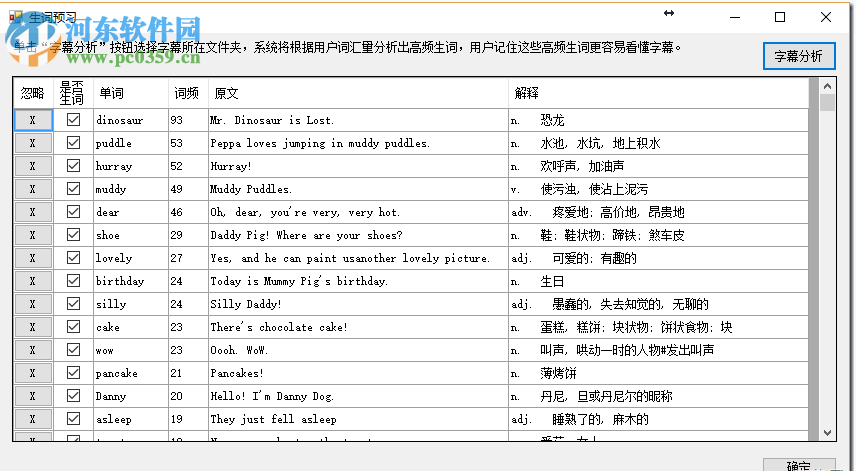Toggle new-word checkbox for muddy
This screenshot has width=856, height=471.
(73, 188)
